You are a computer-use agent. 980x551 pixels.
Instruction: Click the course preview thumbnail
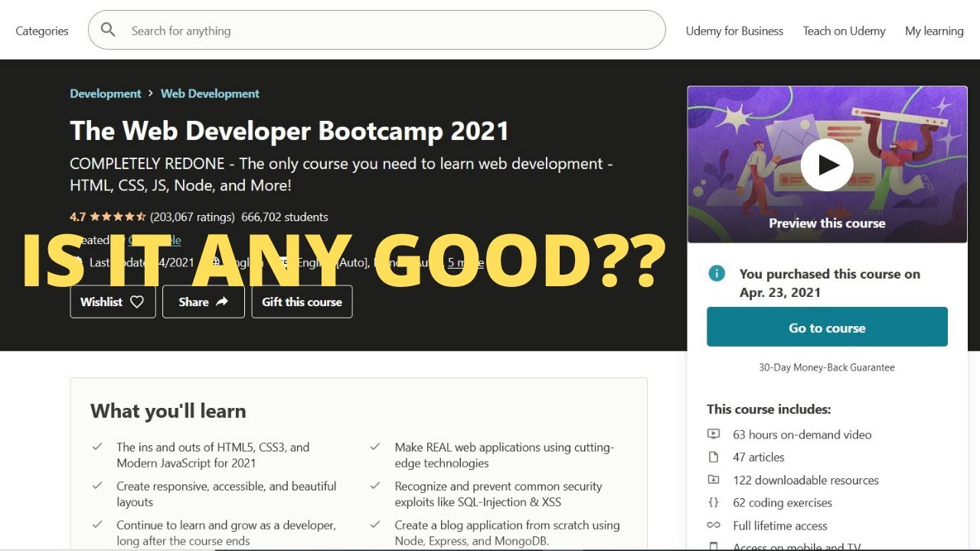pyautogui.click(x=827, y=165)
